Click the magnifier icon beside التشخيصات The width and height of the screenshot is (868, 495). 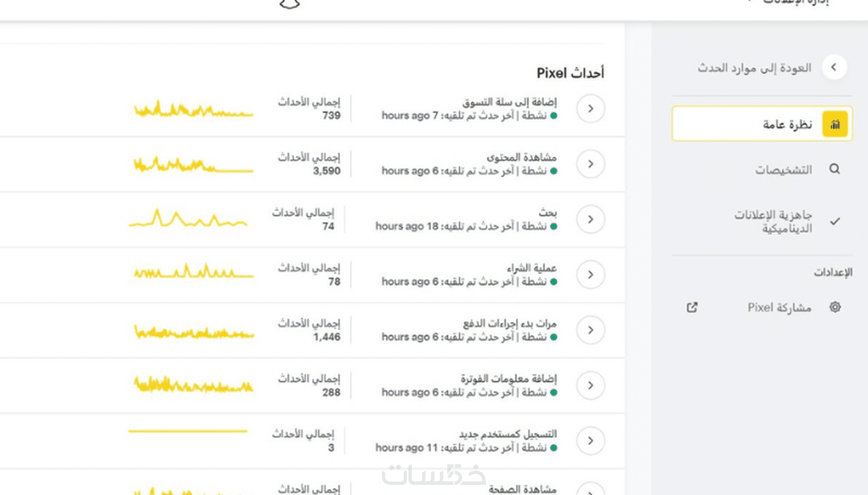[834, 169]
